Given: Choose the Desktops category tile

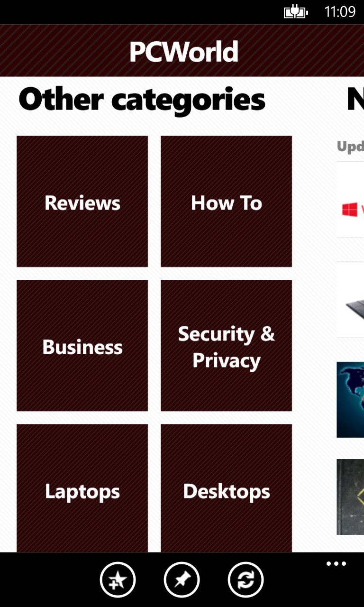Looking at the screenshot, I should (226, 488).
